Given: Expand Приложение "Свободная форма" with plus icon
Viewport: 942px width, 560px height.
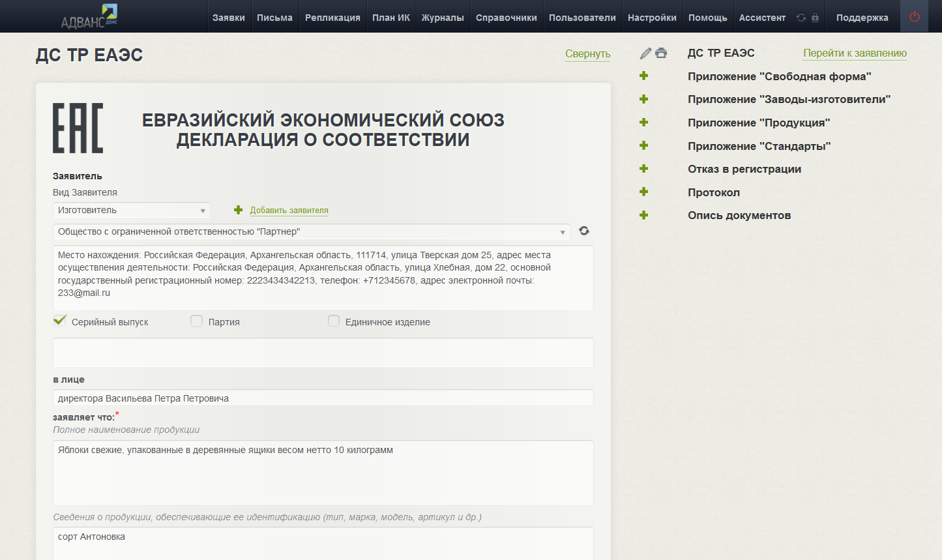Looking at the screenshot, I should pos(644,76).
